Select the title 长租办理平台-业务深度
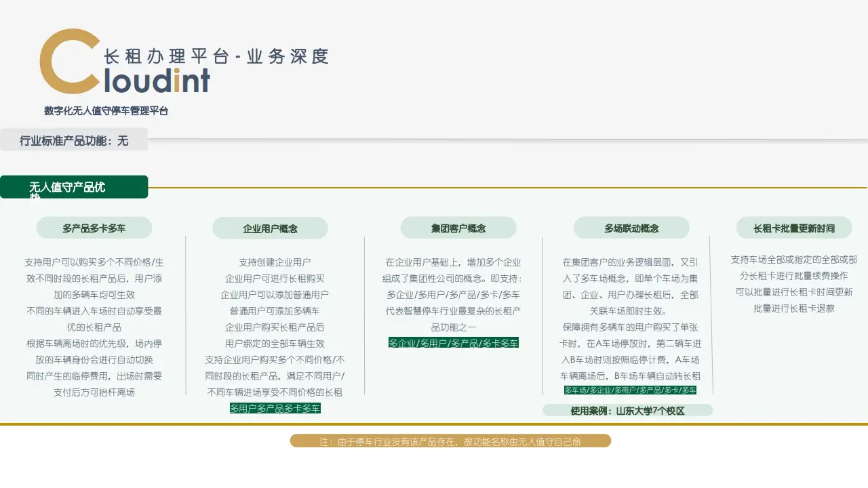This screenshot has height=488, width=868. coord(216,57)
